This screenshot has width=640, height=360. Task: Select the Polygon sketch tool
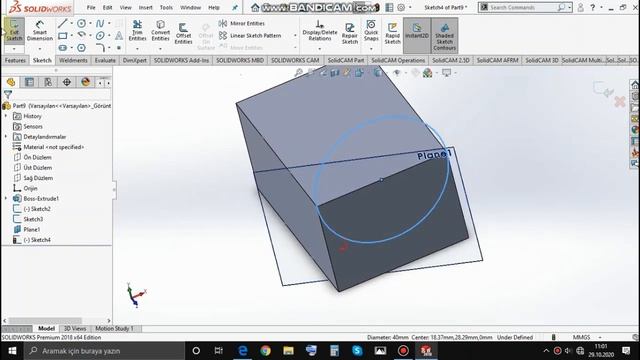[82, 48]
